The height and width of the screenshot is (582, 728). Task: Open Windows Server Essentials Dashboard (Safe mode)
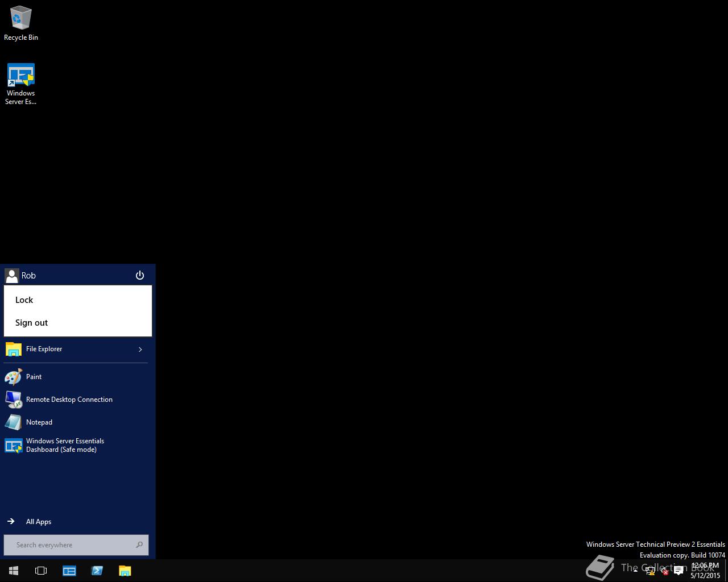pyautogui.click(x=76, y=445)
